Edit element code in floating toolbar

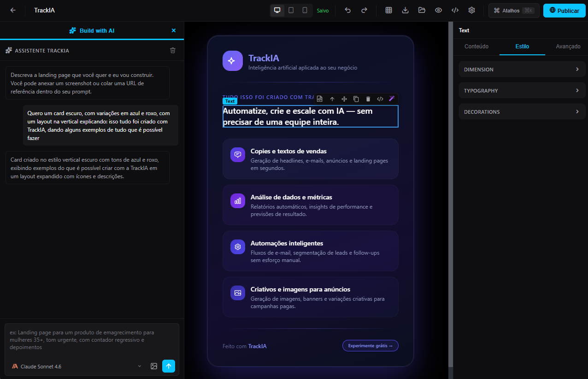coord(380,99)
